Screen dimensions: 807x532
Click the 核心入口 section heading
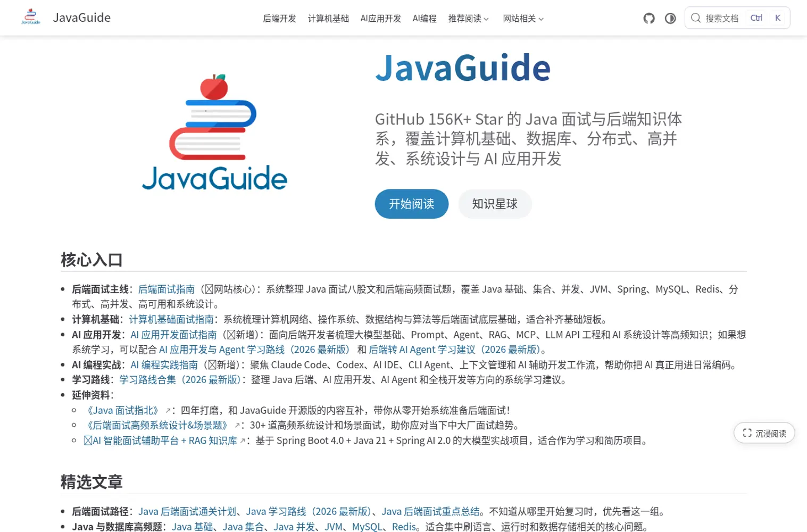click(91, 260)
